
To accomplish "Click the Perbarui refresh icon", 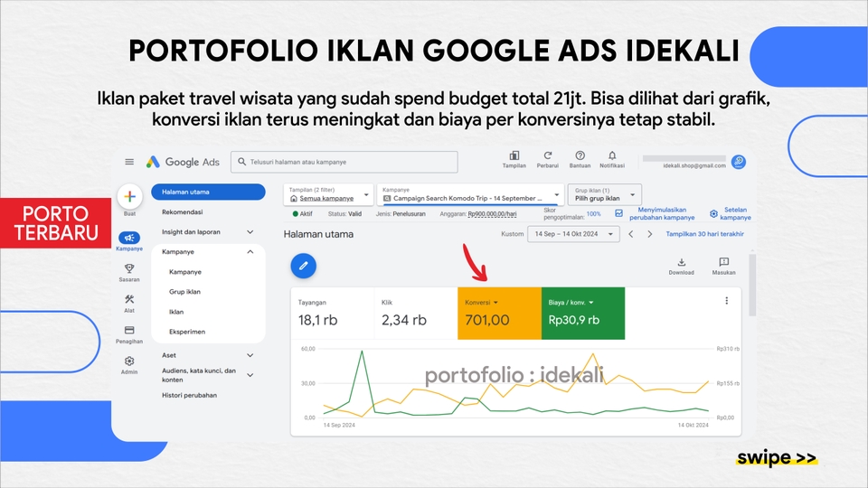I will 548,155.
